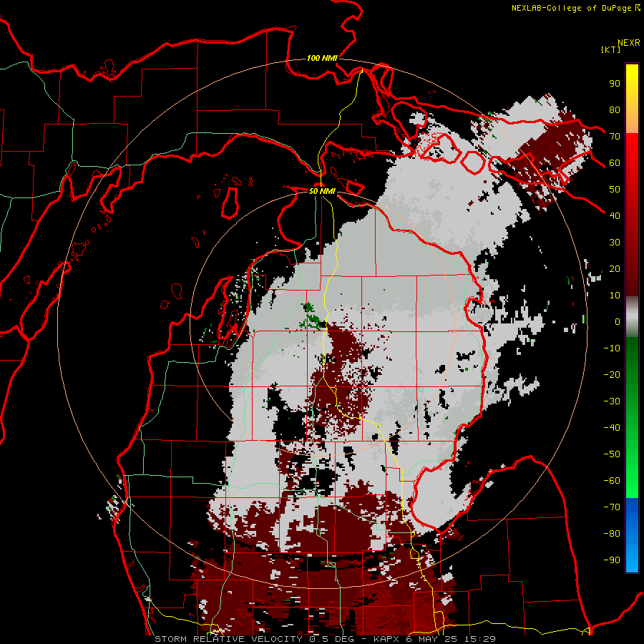The width and height of the screenshot is (644, 644).
Task: Click the 40 value on the velocity scale
Action: 615,215
